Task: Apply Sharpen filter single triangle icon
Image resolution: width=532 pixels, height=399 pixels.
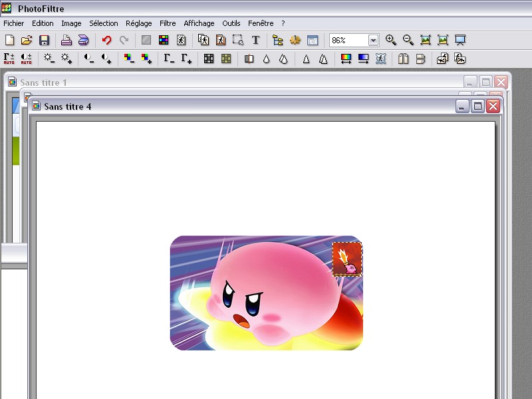Action: pyautogui.click(x=306, y=59)
